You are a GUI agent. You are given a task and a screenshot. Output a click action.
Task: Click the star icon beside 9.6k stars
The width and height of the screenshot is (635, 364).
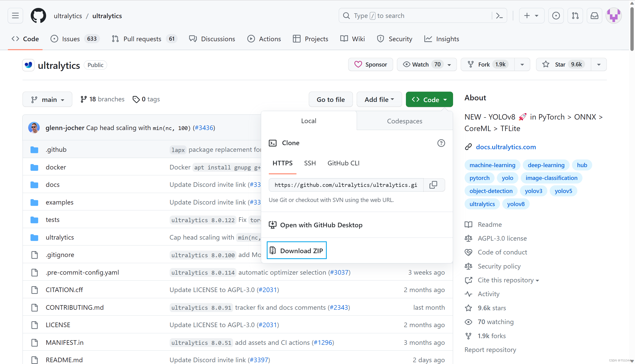[468, 308]
